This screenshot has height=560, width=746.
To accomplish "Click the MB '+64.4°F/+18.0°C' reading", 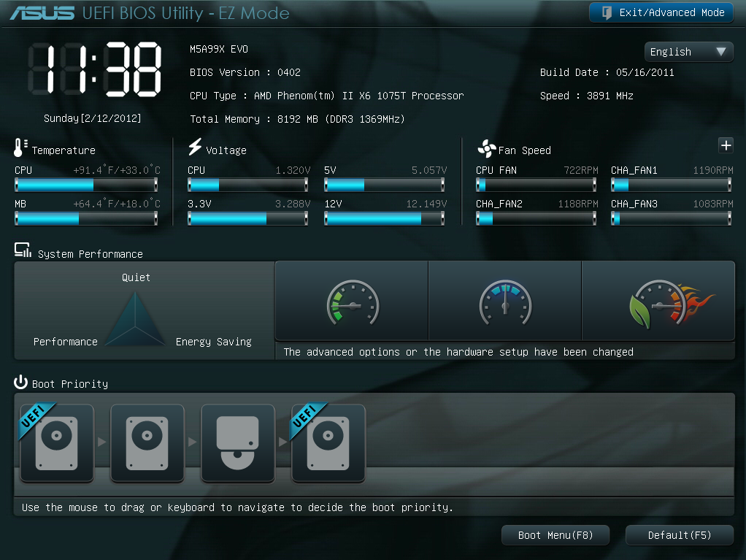I will 117,204.
